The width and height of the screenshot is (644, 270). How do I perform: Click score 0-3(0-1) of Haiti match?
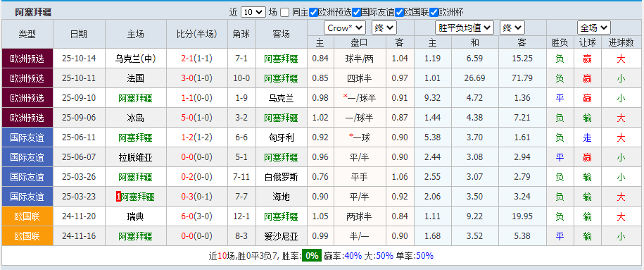pyautogui.click(x=197, y=197)
